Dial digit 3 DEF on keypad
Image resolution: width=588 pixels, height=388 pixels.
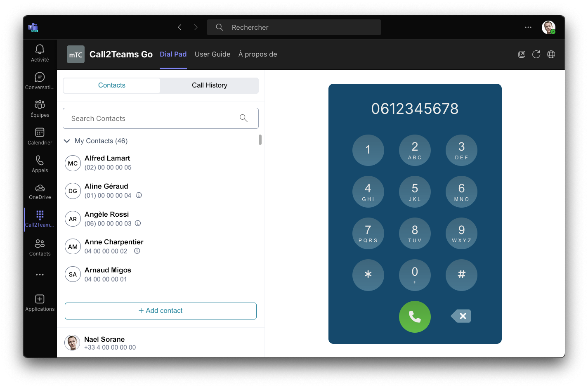(461, 150)
